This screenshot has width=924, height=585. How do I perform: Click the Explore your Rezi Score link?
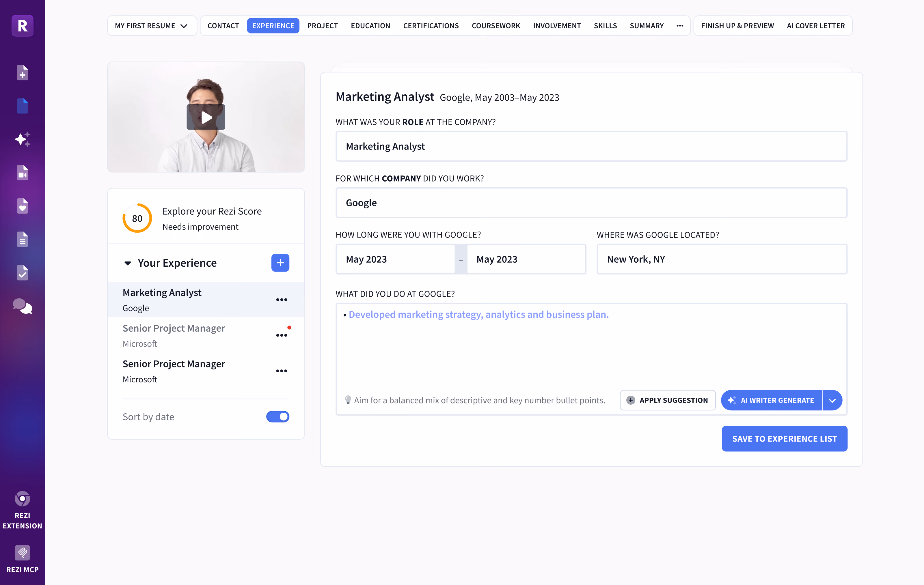point(212,211)
